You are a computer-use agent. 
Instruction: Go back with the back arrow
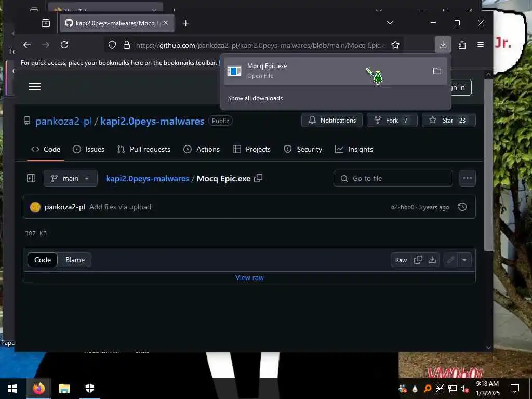point(27,45)
